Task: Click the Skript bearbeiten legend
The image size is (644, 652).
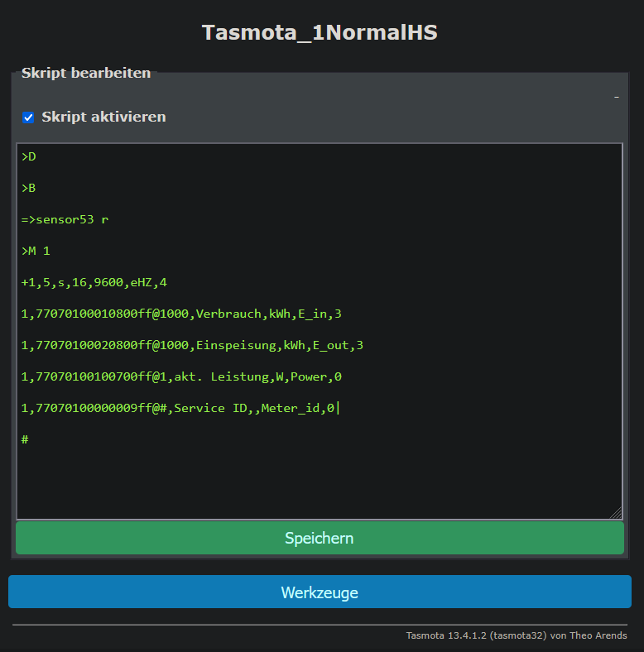Action: point(86,73)
